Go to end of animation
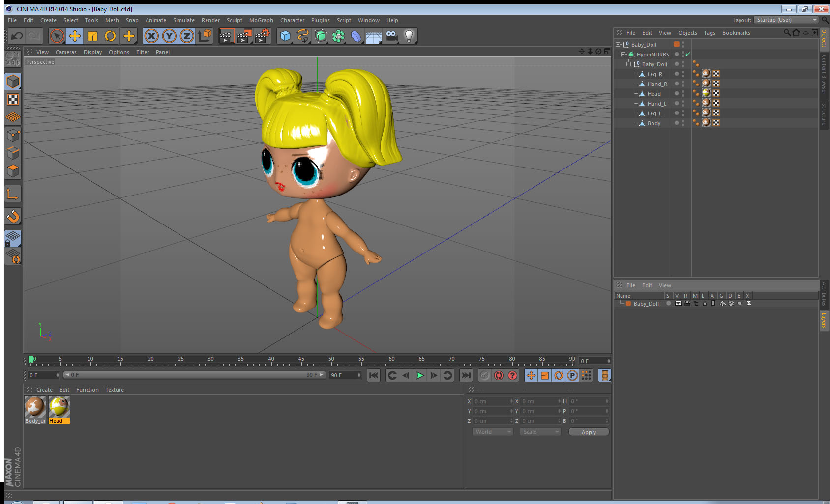Screen dimensions: 830x504 tap(466, 375)
